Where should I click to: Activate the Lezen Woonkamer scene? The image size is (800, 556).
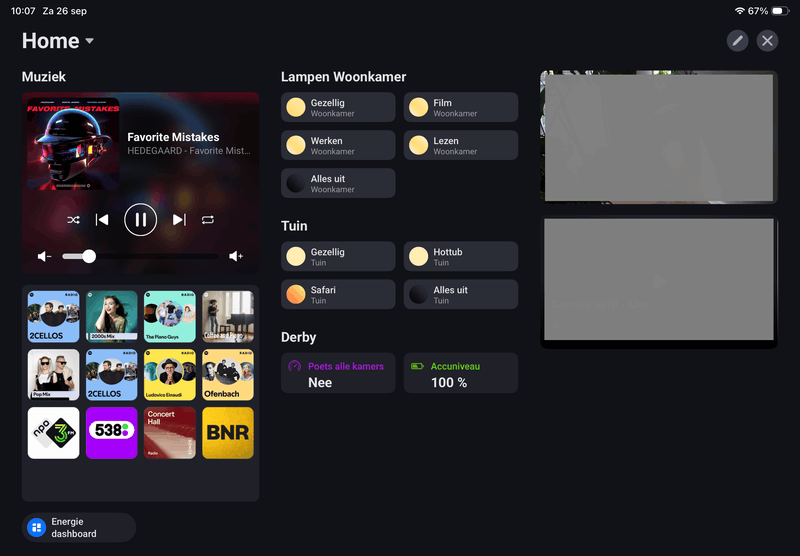click(461, 145)
